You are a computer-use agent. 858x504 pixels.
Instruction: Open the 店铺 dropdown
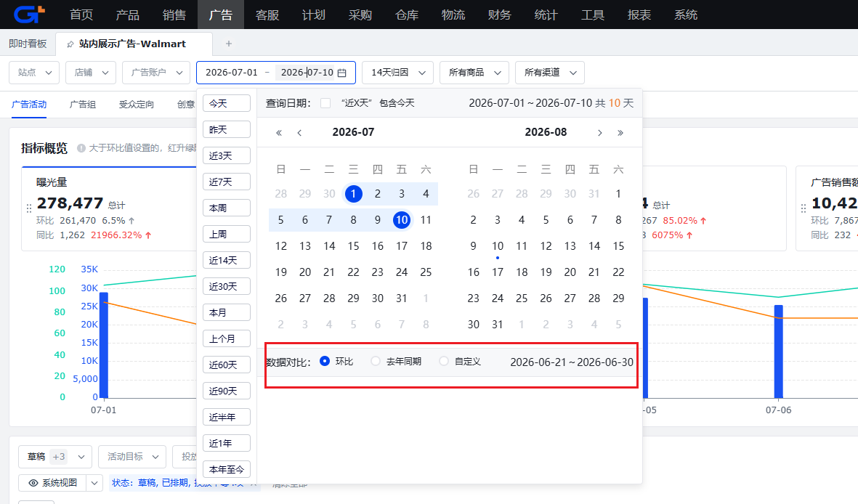click(x=91, y=73)
